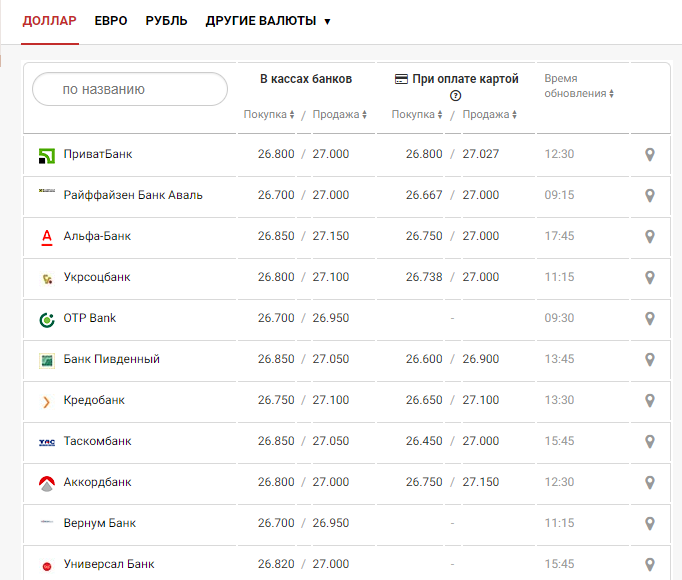Open map pin for OTP Bank

649,319
